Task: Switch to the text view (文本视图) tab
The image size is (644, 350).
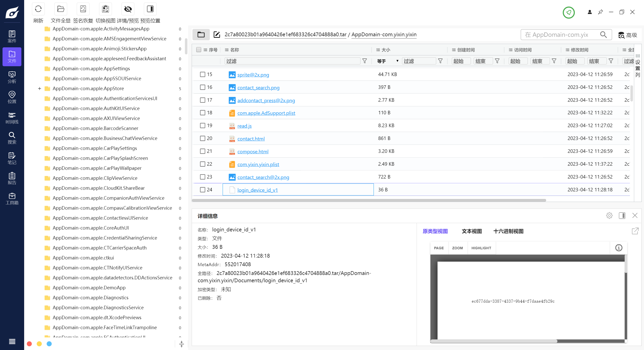Action: tap(472, 231)
